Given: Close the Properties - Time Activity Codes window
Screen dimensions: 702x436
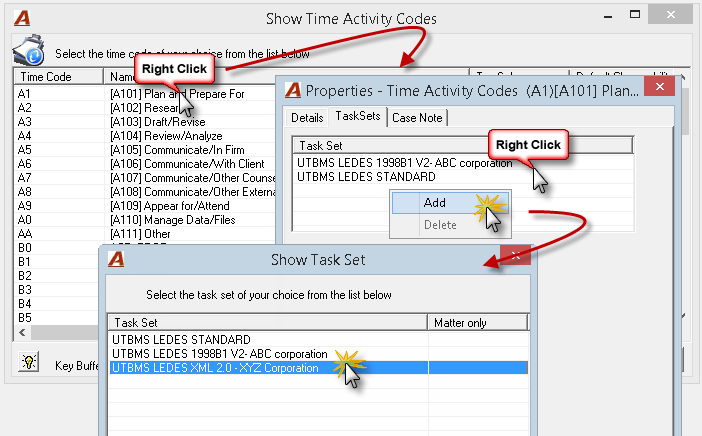Looking at the screenshot, I should click(659, 86).
